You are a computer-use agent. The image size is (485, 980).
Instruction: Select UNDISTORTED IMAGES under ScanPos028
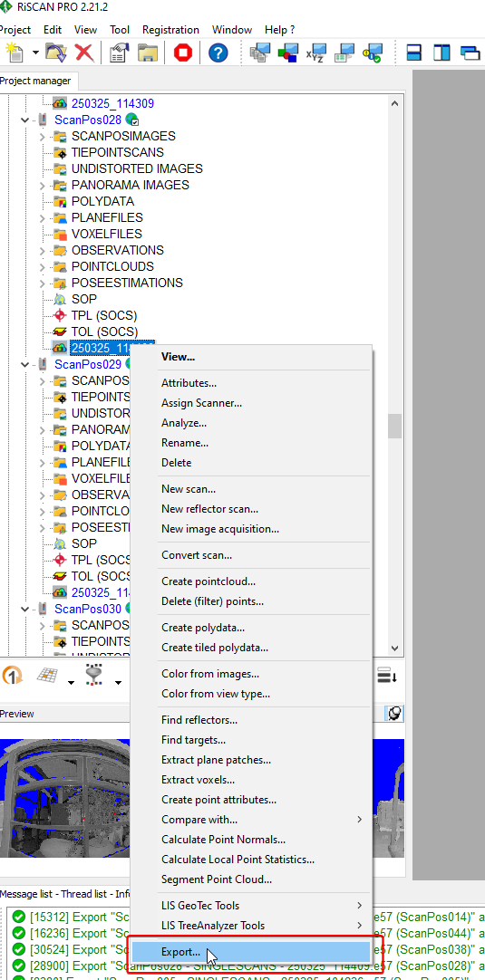click(x=137, y=168)
